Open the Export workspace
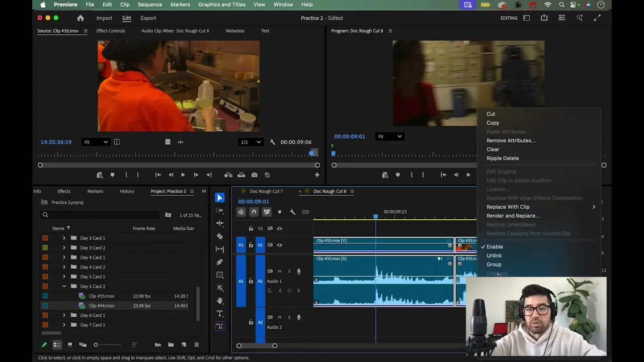This screenshot has width=644, height=362. [148, 18]
